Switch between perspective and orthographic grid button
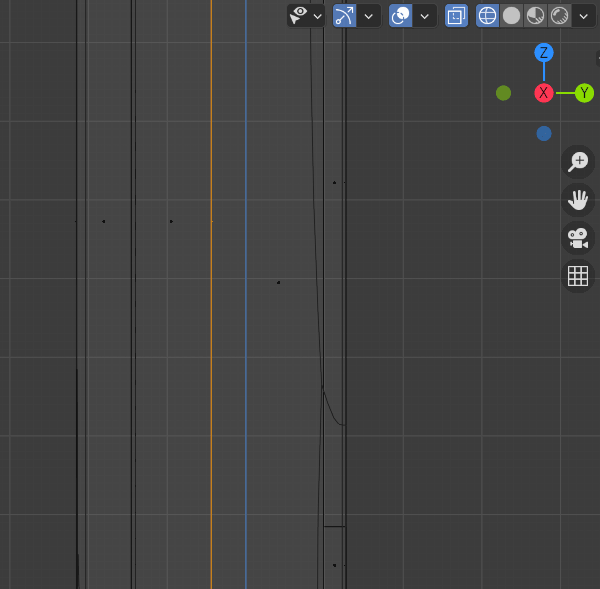 coord(578,276)
